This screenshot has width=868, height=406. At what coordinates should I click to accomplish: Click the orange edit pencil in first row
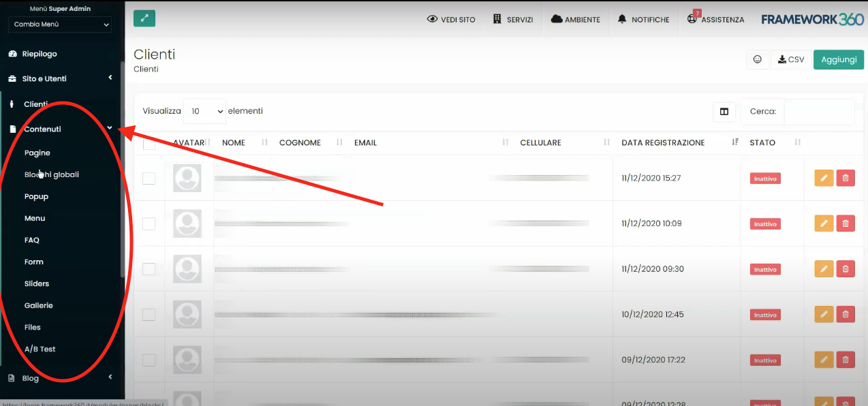pos(824,178)
